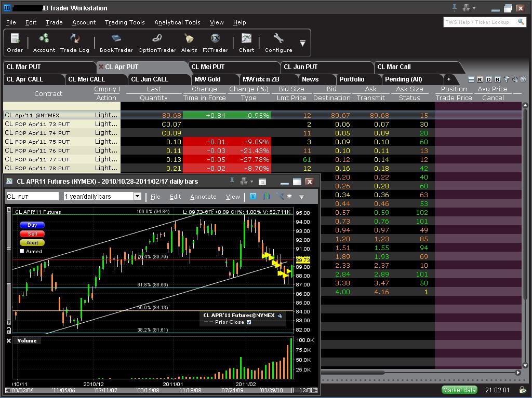Click the chart Sell button
Image resolution: width=532 pixels, height=398 pixels.
[x=32, y=234]
